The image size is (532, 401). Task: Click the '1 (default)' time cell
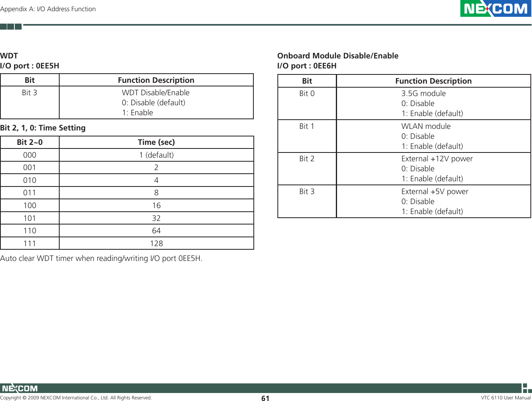tap(157, 155)
